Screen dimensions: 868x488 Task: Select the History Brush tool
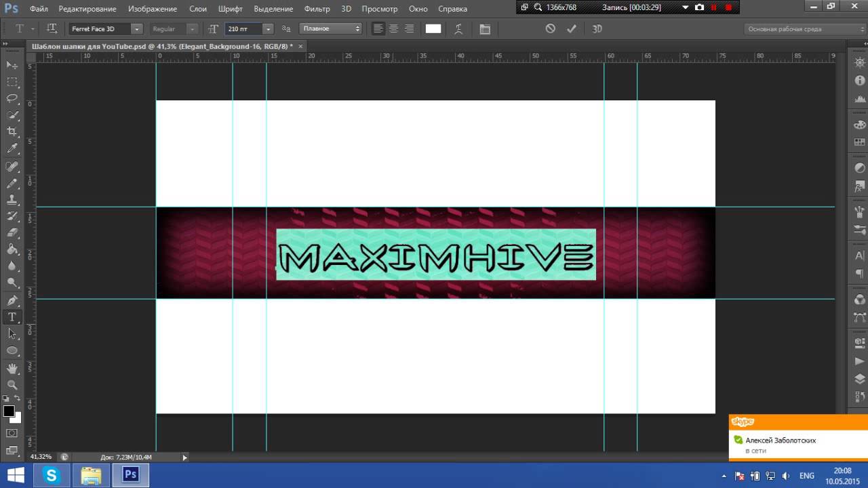[x=12, y=216]
